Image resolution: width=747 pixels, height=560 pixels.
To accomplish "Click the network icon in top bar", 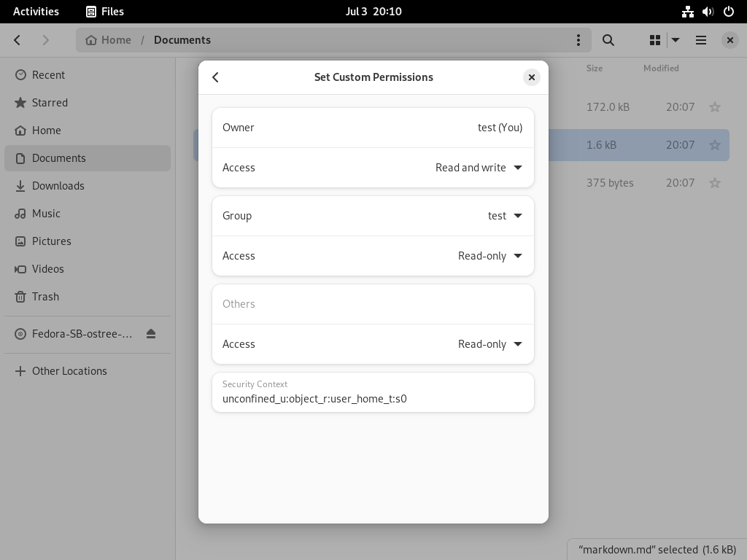I will tap(687, 12).
